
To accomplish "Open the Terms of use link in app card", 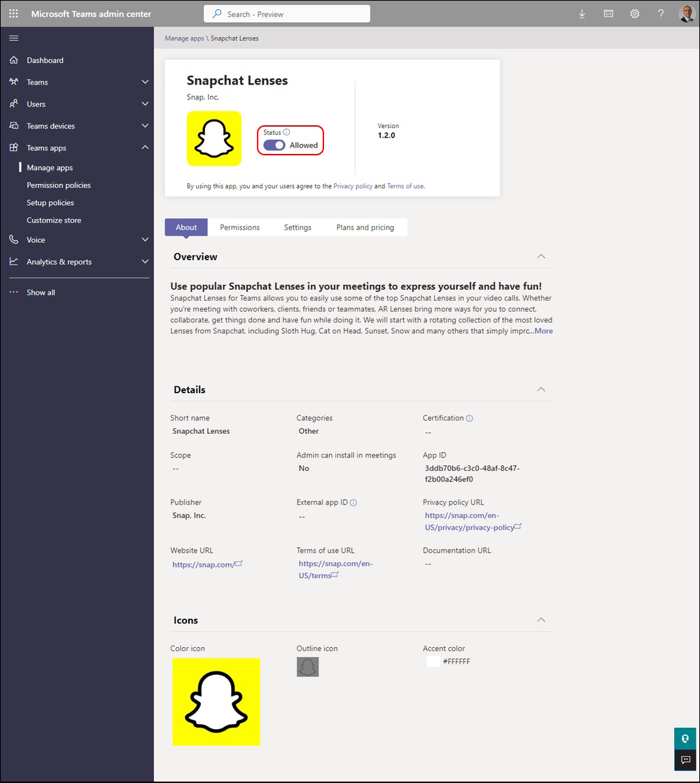I will (x=405, y=186).
